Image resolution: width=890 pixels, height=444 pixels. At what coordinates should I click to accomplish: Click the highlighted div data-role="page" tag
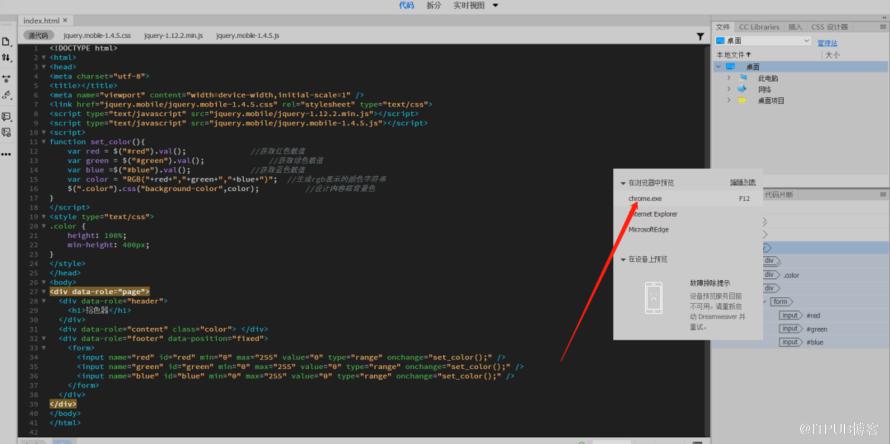tap(99, 291)
